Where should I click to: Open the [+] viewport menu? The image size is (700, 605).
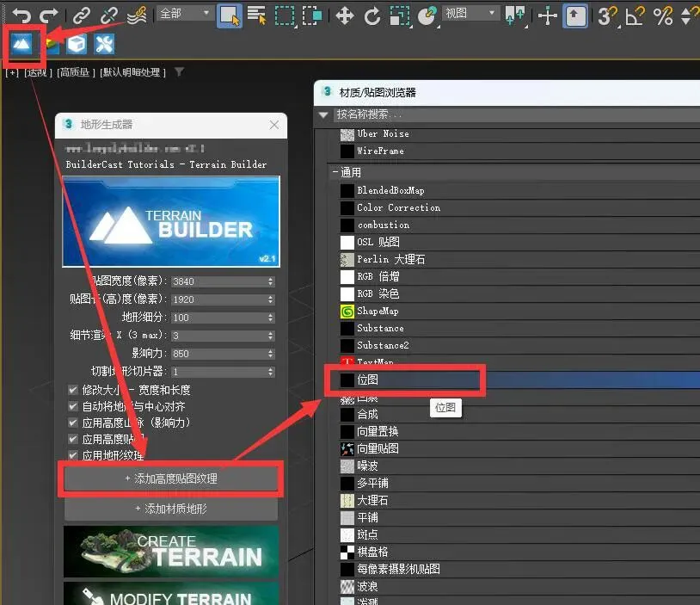pos(12,72)
